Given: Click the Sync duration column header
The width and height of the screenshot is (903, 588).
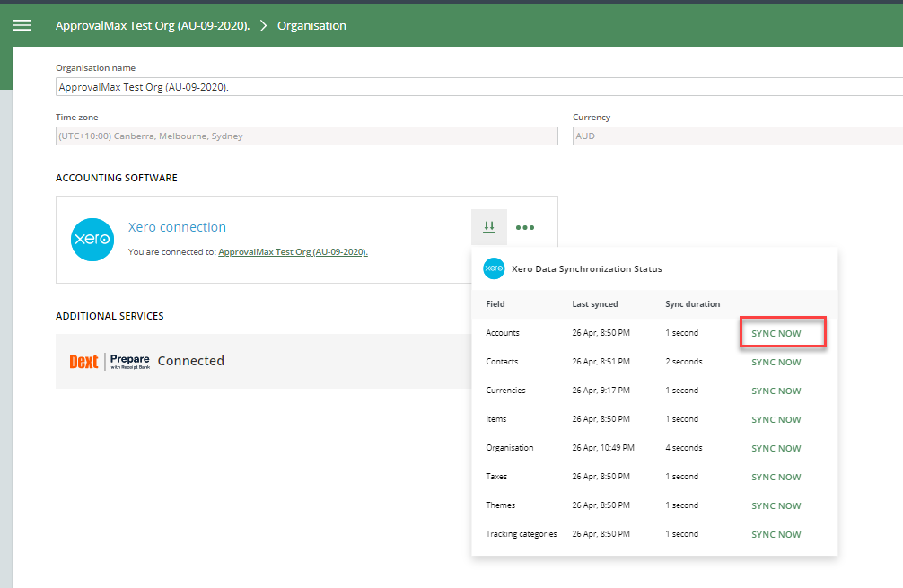Looking at the screenshot, I should tap(693, 304).
